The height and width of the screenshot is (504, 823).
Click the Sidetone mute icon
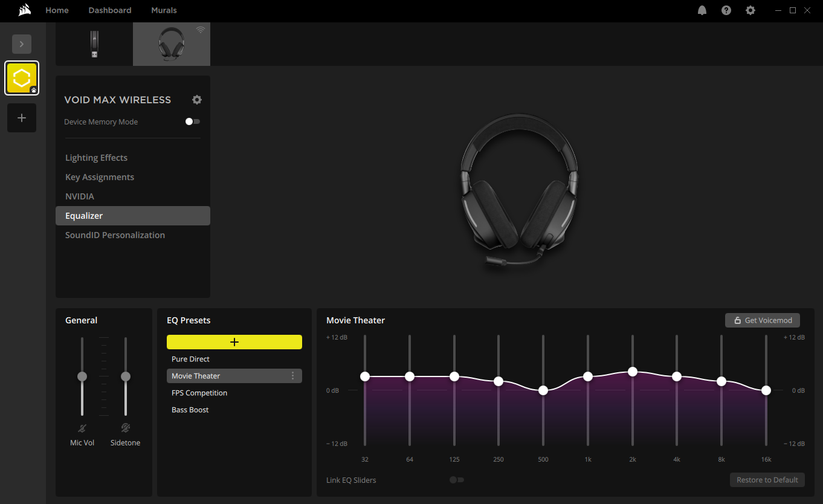(x=125, y=428)
